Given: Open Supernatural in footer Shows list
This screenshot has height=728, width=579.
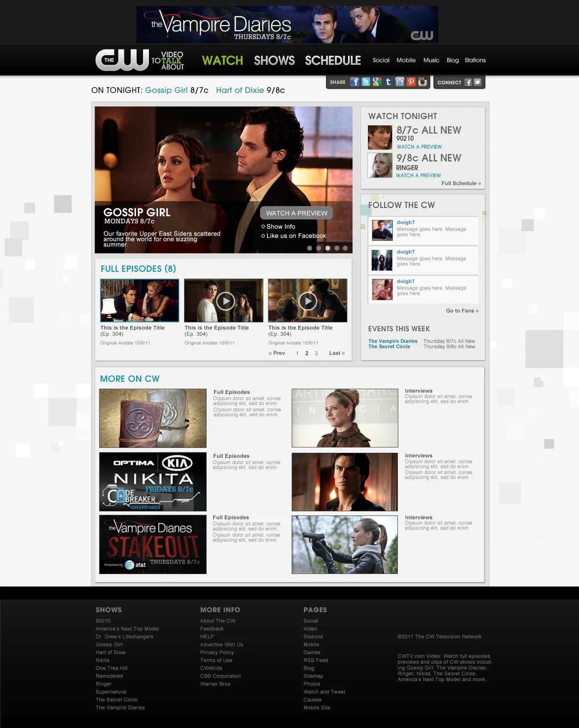Looking at the screenshot, I should 111,692.
